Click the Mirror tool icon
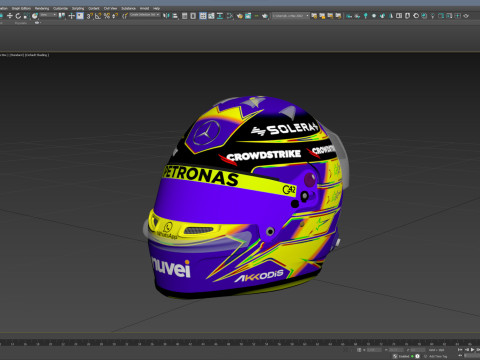This screenshot has width=480, height=360. coord(166,16)
